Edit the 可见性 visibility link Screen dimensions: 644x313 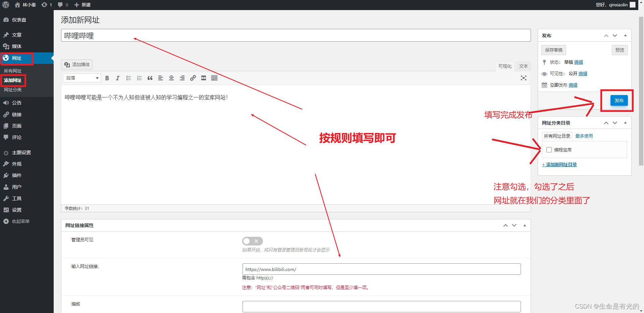[x=583, y=74]
